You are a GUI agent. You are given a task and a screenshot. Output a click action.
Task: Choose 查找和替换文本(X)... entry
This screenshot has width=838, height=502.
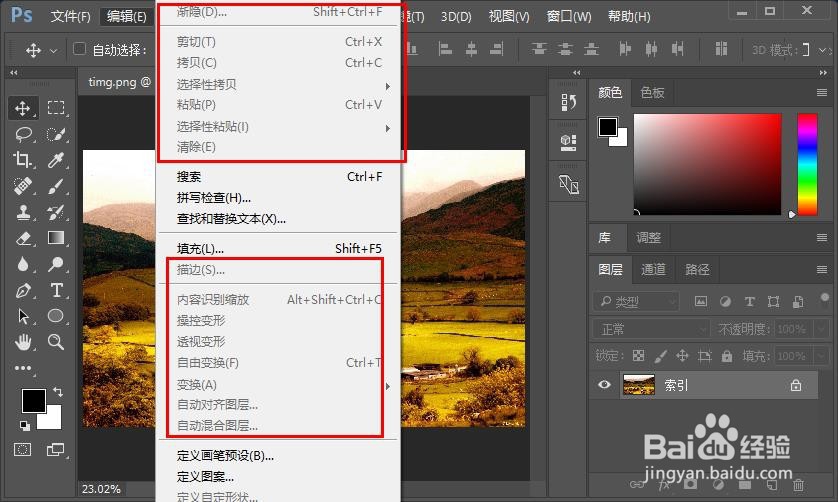point(279,219)
